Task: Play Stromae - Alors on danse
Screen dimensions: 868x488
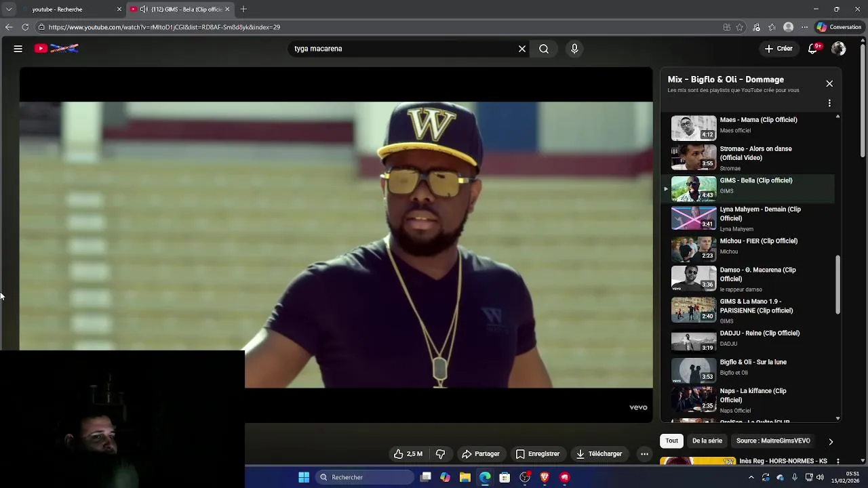Action: 749,157
